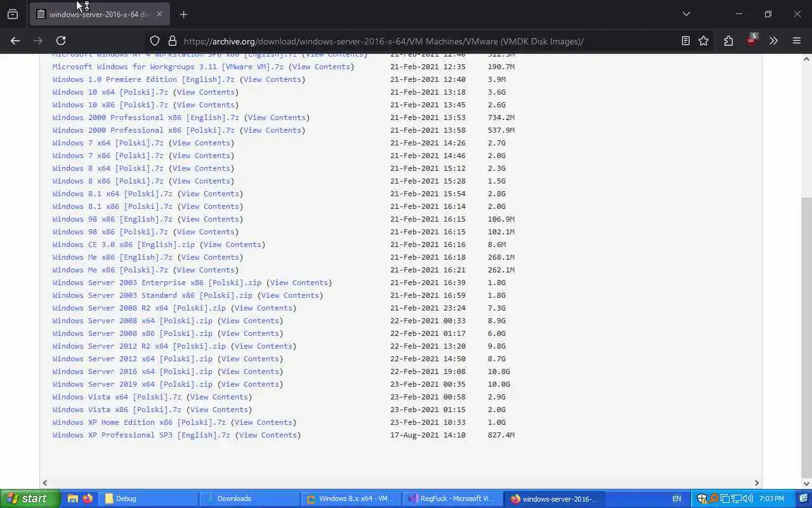Screen dimensions: 812x508
Task: Launch Firefox from quick launch icon
Action: coord(88,498)
